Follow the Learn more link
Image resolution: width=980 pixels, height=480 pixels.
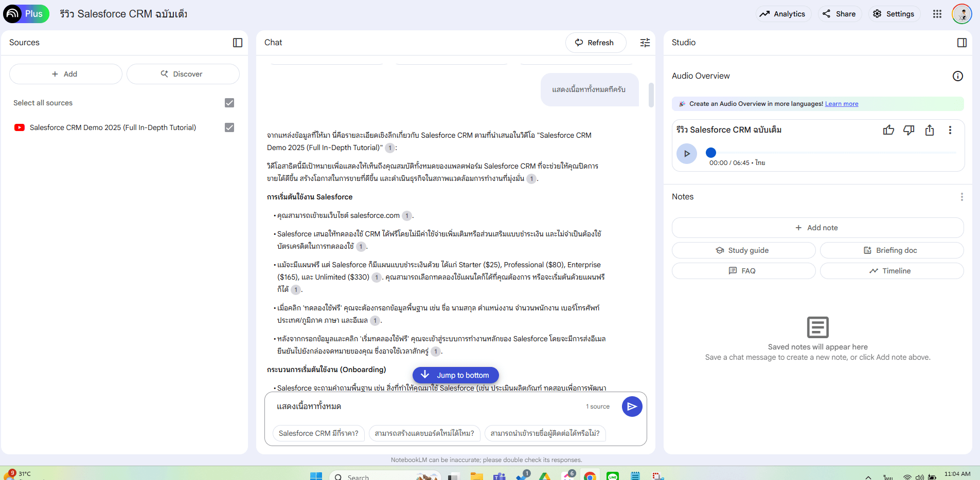click(x=842, y=104)
